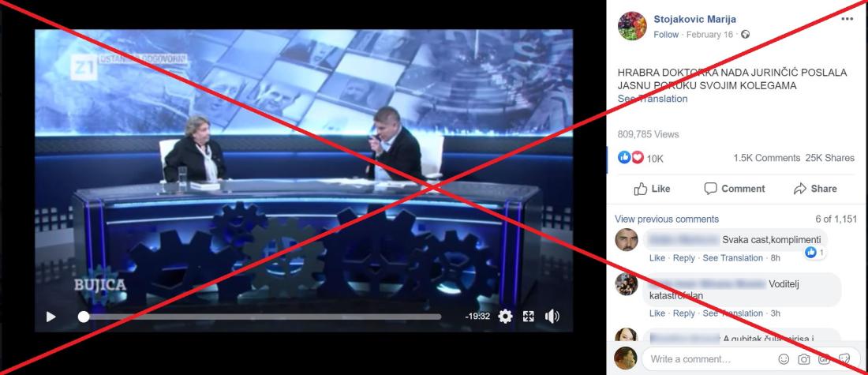
Task: Click the Love heart reaction icon
Action: 638,157
